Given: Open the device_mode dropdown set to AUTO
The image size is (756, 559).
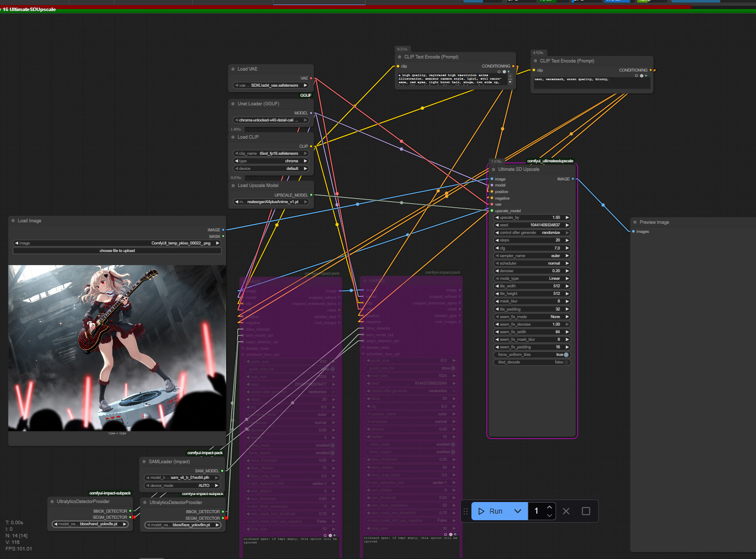Looking at the screenshot, I should 182,485.
